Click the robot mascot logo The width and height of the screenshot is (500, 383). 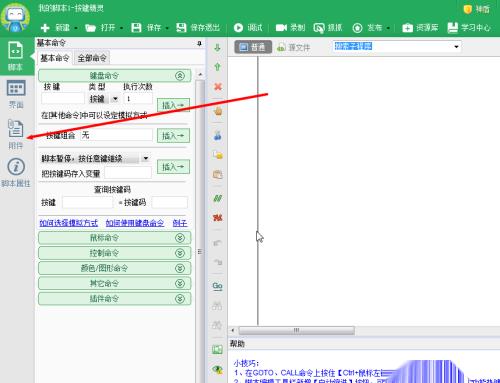click(x=15, y=17)
